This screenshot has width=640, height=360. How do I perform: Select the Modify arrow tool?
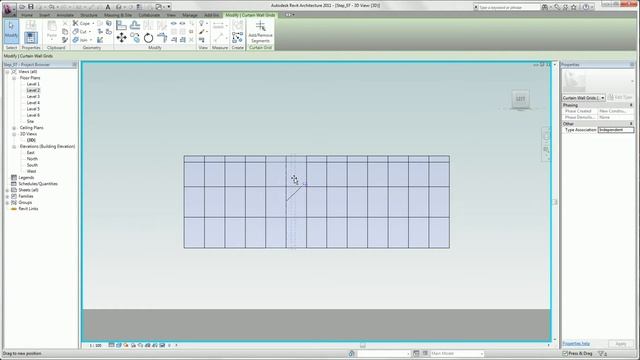click(x=11, y=31)
